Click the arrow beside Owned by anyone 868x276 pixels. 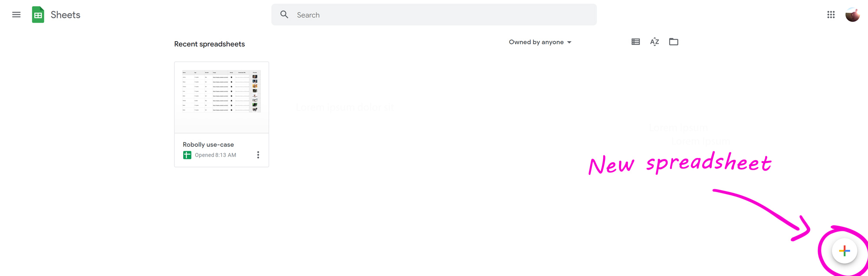[569, 43]
